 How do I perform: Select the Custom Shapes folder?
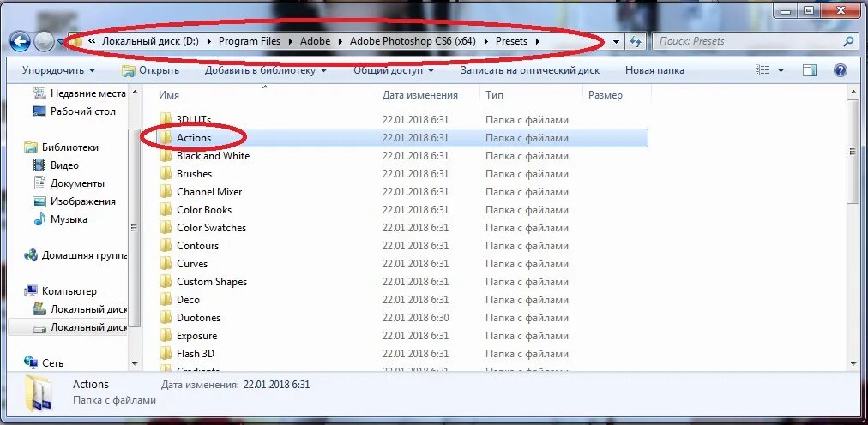point(212,282)
